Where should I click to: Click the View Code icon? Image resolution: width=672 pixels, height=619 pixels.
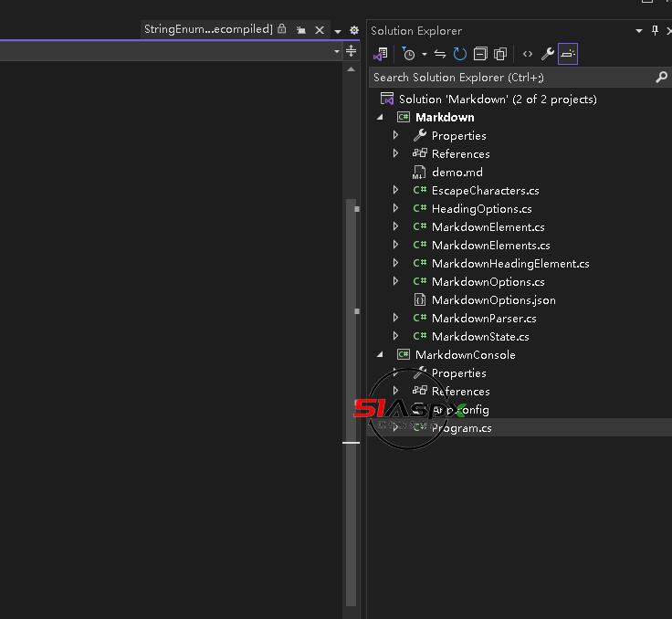tap(528, 54)
